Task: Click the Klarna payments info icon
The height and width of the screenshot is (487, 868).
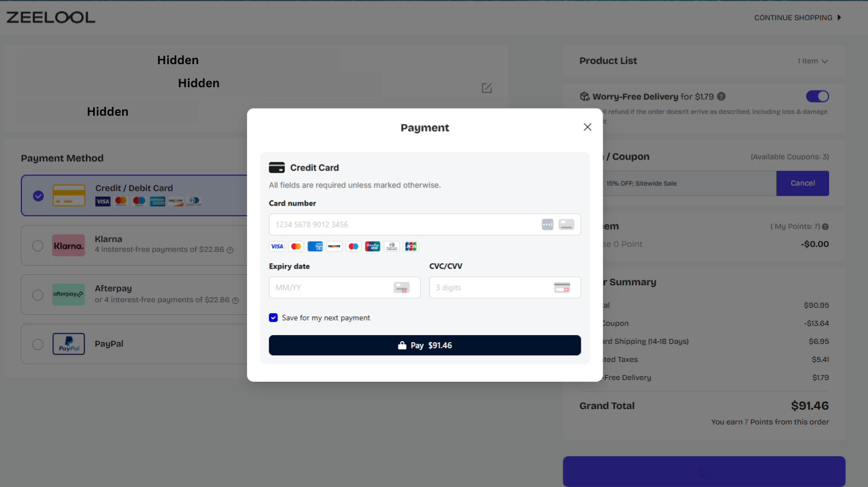Action: pos(230,250)
